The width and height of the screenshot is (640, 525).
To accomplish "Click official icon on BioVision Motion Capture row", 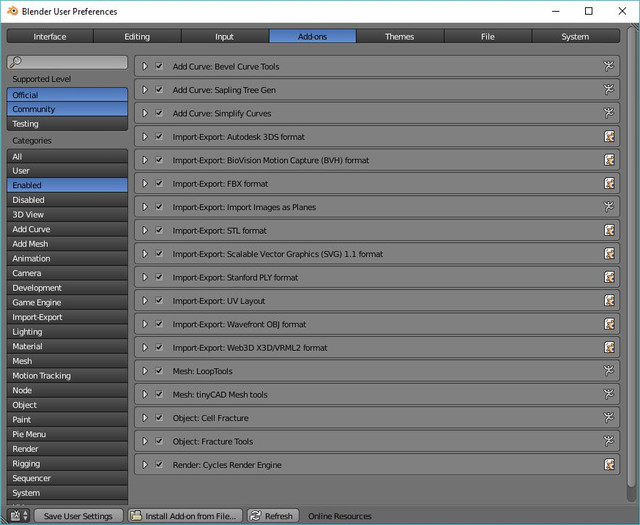I will click(609, 160).
